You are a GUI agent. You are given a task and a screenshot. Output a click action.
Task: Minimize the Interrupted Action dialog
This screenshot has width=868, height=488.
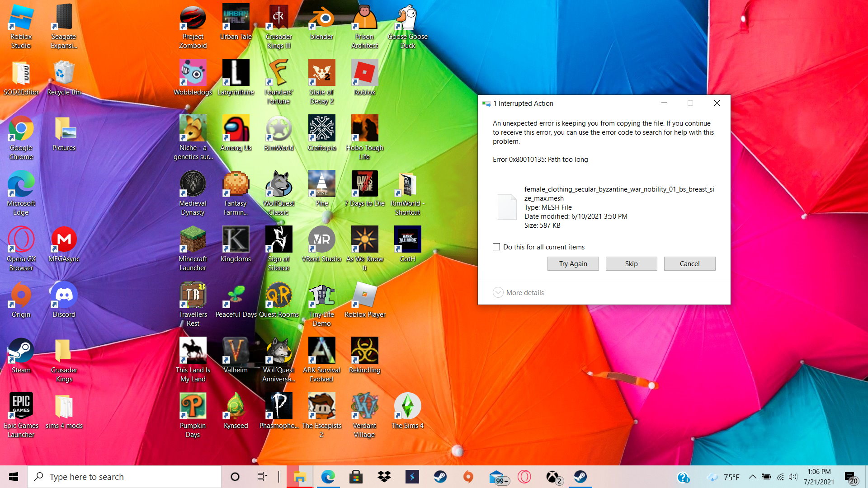664,103
